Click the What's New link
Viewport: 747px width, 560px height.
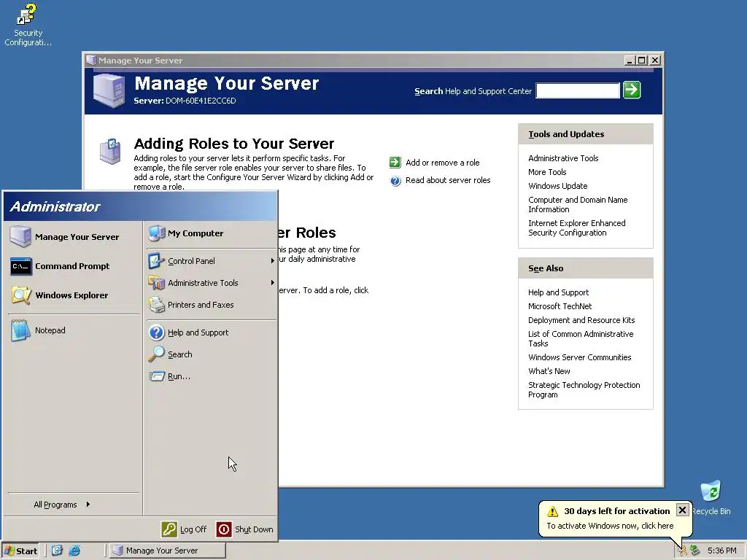[549, 371]
